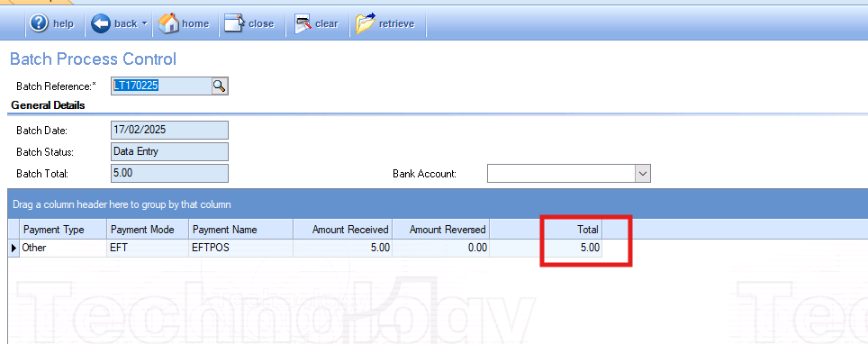The image size is (868, 344).
Task: Click the help toolbar label
Action: pyautogui.click(x=63, y=23)
